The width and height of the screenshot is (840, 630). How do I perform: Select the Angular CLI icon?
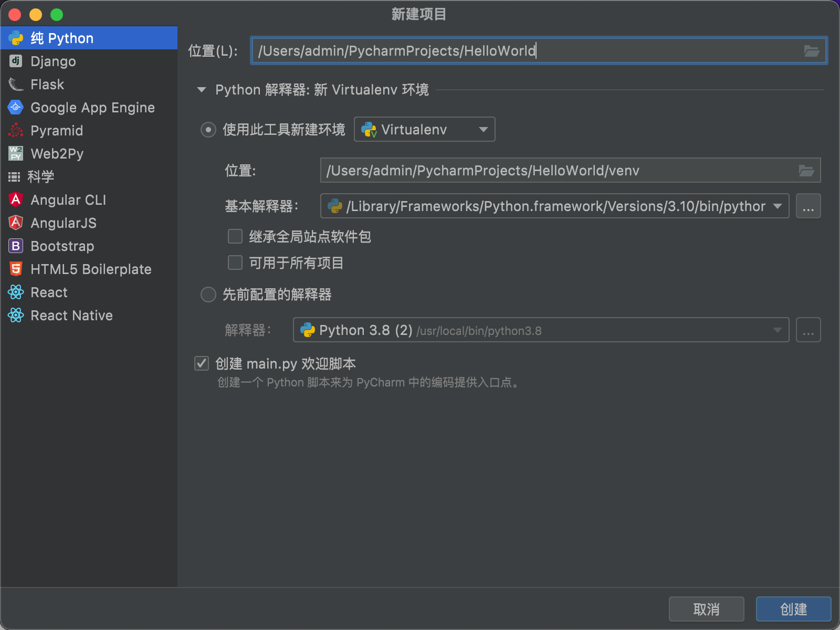click(16, 200)
